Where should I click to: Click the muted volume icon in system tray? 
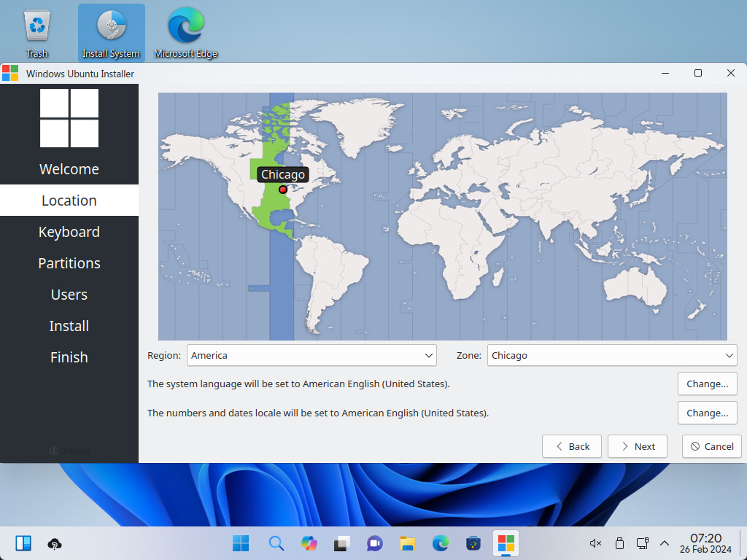pyautogui.click(x=595, y=543)
